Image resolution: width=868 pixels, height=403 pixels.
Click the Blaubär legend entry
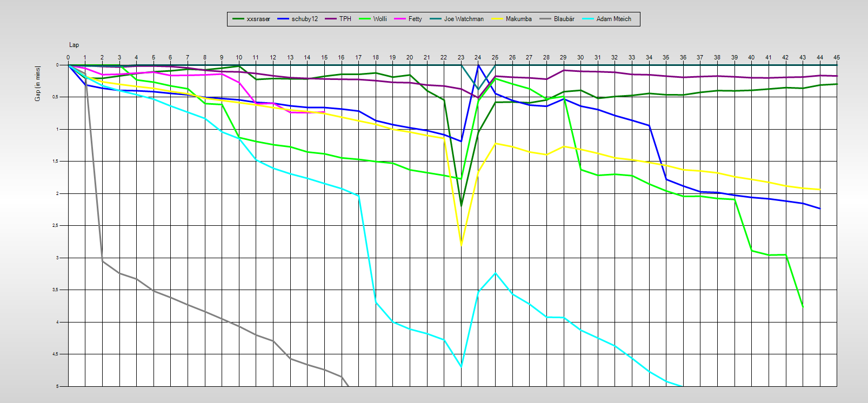pos(557,19)
